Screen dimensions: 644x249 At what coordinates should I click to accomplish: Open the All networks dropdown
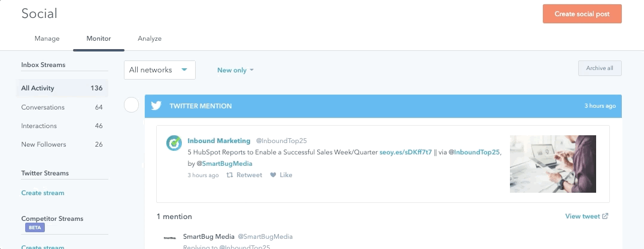click(x=160, y=70)
